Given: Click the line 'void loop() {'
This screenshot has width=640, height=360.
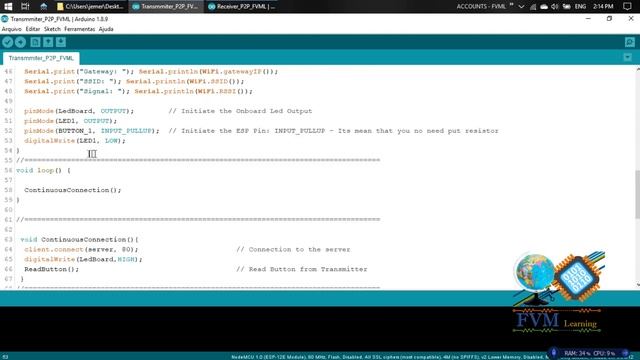Looking at the screenshot, I should (43, 170).
